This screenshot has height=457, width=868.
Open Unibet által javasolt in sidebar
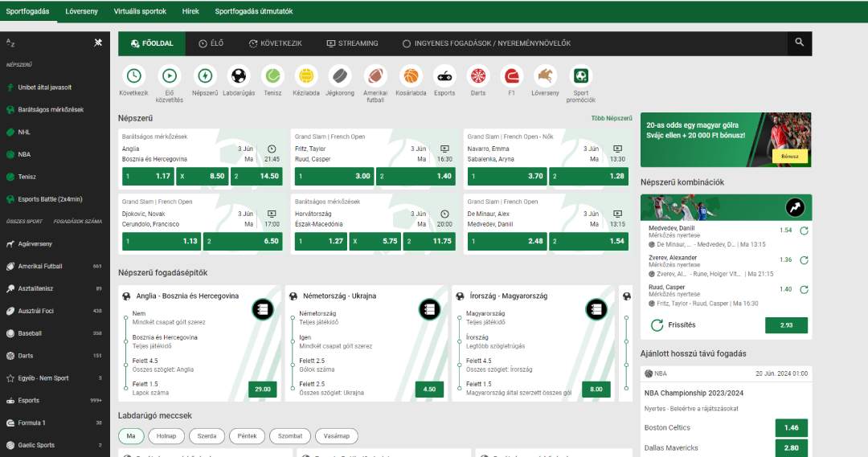point(44,88)
